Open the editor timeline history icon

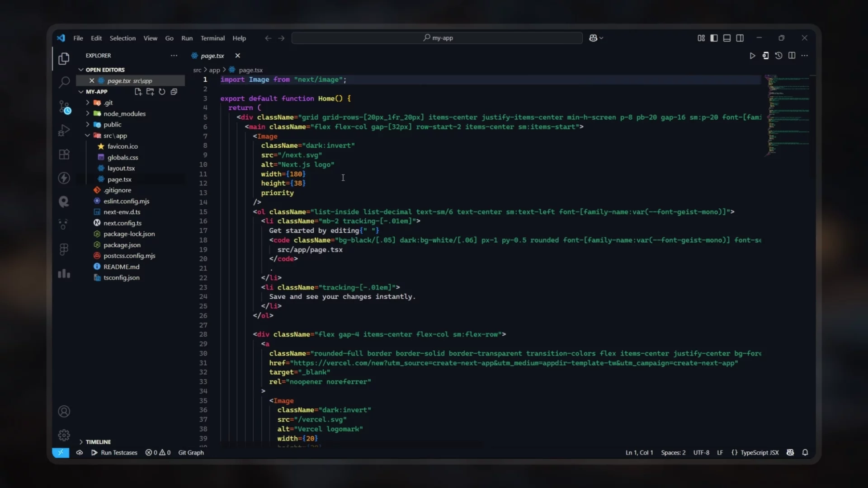coord(778,56)
